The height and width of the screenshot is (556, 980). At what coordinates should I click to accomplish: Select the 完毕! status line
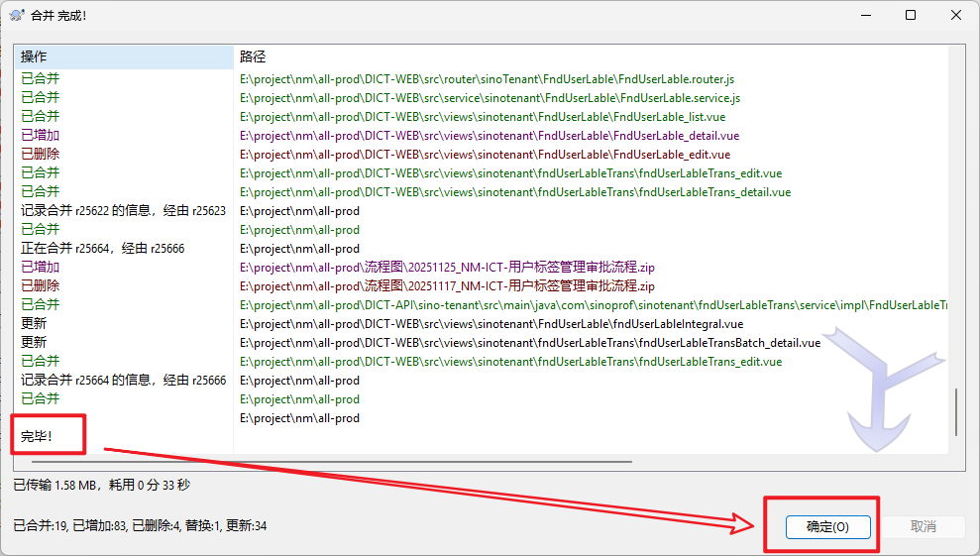click(38, 436)
